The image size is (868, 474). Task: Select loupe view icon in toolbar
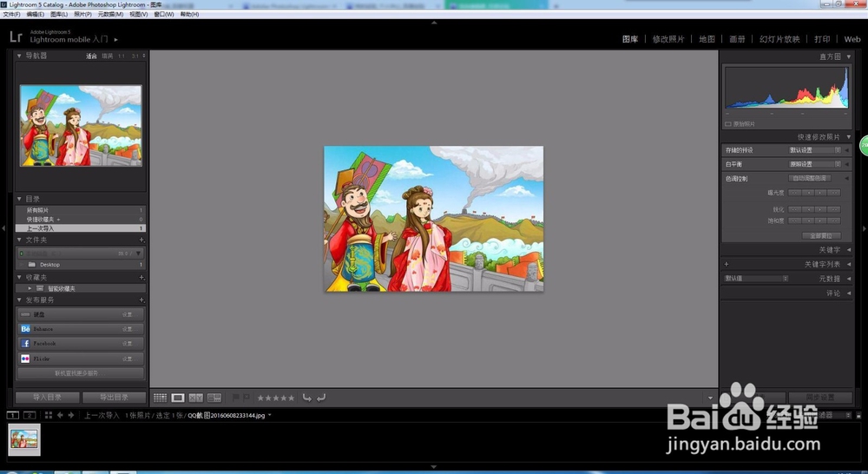178,398
